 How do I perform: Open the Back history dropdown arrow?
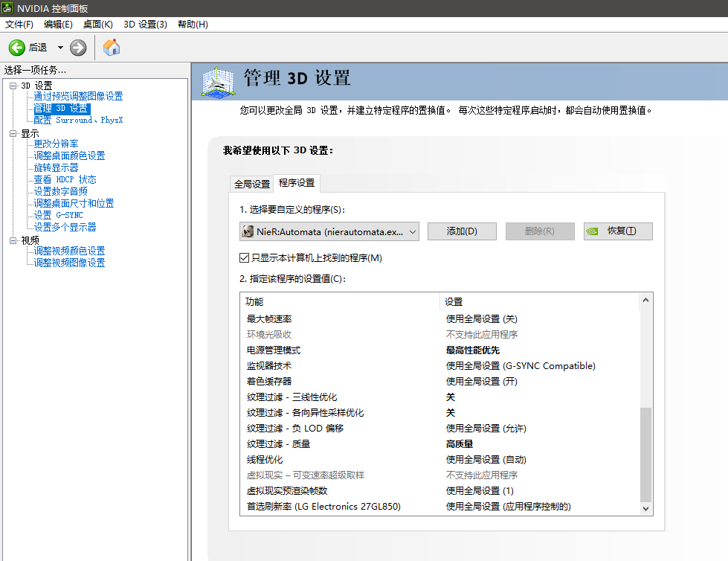(x=60, y=48)
